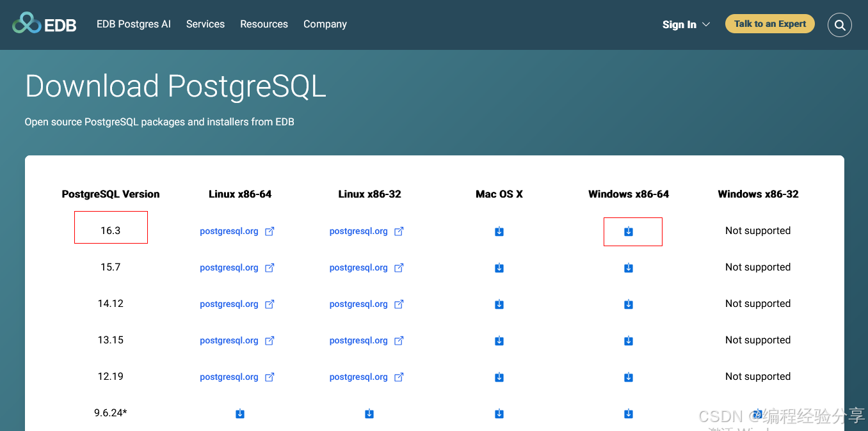This screenshot has height=431, width=868.
Task: Expand the Sign In dropdown
Action: [x=686, y=24]
